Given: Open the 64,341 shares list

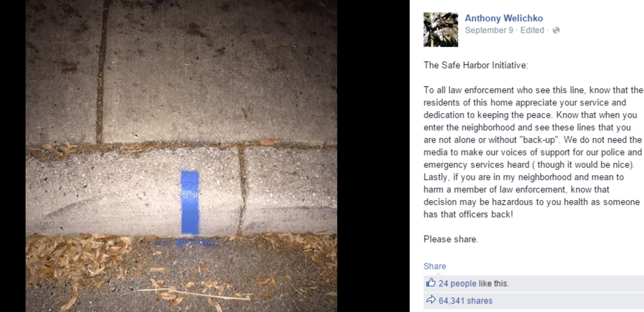Looking at the screenshot, I should [x=465, y=301].
